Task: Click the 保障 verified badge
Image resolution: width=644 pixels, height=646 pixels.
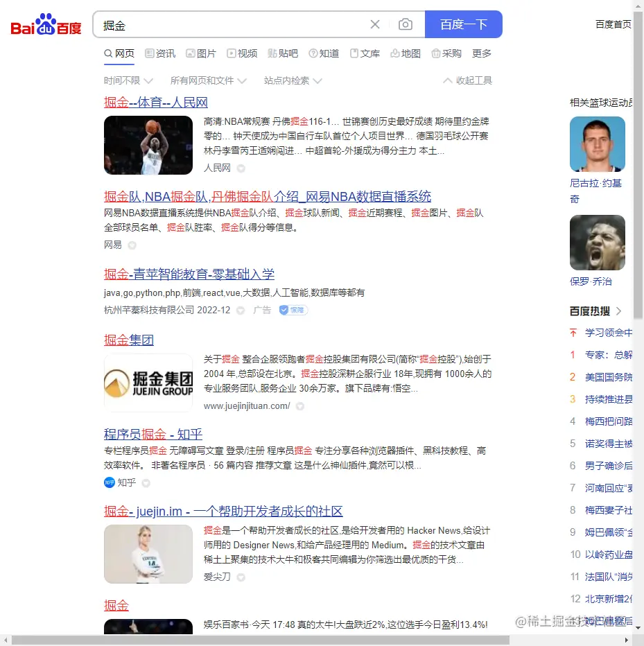Action: (293, 310)
